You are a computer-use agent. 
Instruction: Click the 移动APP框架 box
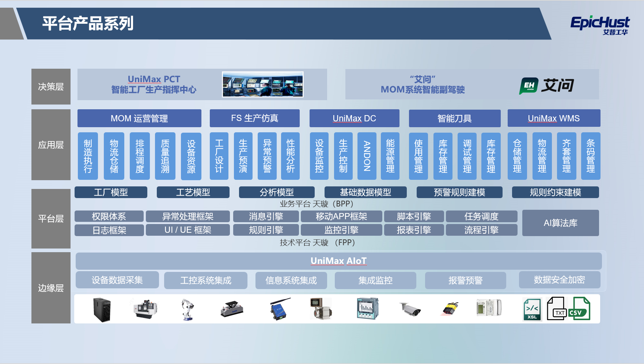pyautogui.click(x=341, y=216)
